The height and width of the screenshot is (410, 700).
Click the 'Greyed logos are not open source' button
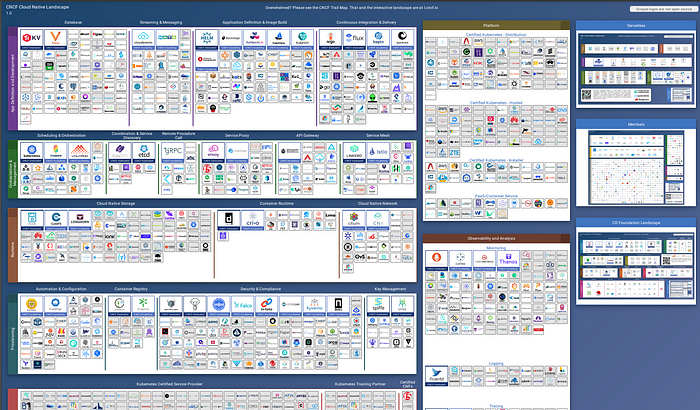click(x=663, y=9)
